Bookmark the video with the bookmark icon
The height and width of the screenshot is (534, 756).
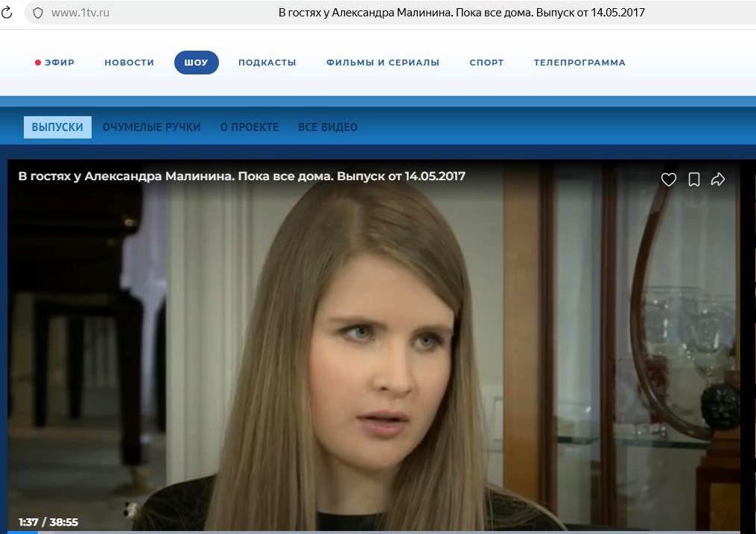click(693, 179)
